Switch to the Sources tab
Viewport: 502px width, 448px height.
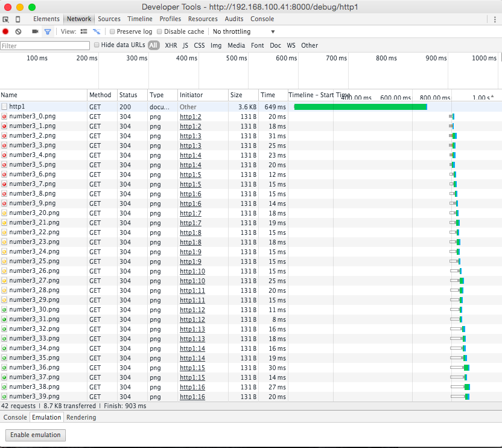(x=109, y=19)
